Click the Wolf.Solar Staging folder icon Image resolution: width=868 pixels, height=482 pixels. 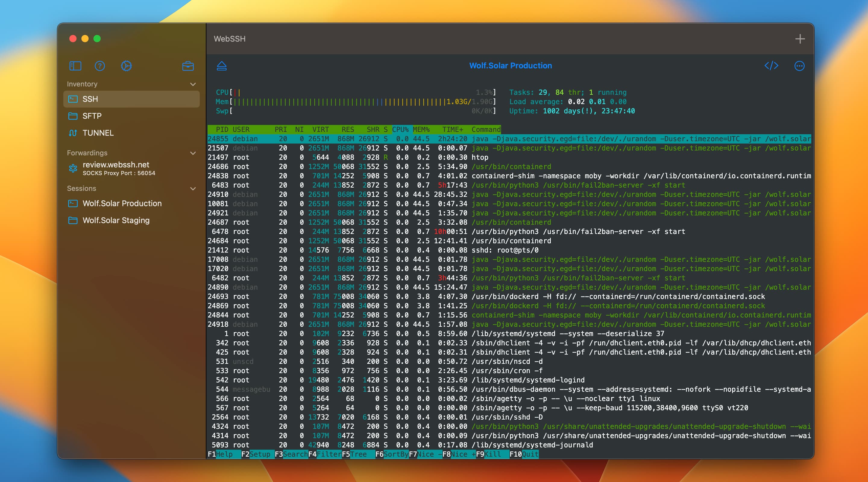[73, 220]
